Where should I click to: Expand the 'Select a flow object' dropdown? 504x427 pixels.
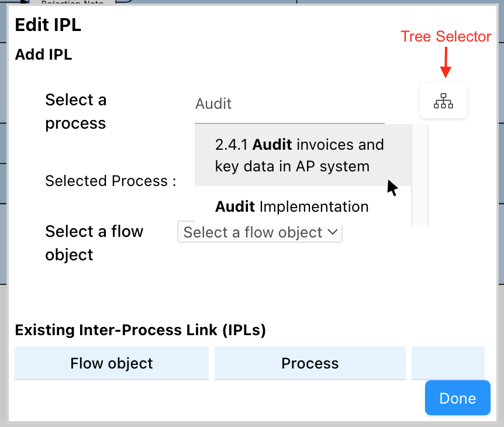[x=260, y=232]
